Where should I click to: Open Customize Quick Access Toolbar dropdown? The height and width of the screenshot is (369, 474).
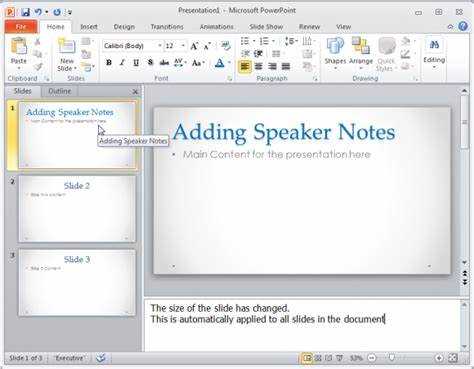69,12
